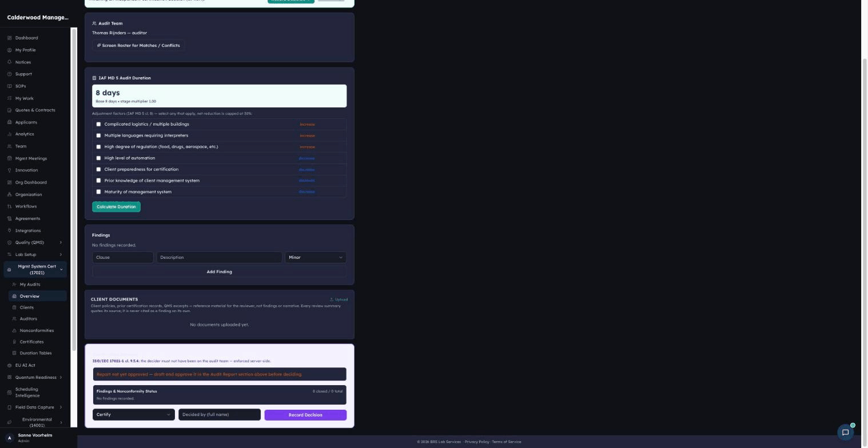Click the Notices bell icon
This screenshot has width=868, height=448.
tap(9, 62)
